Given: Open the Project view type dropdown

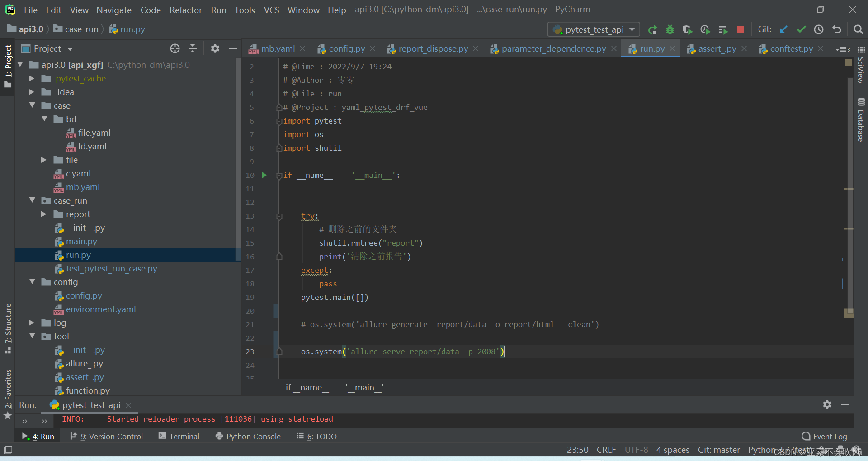Looking at the screenshot, I should tap(70, 49).
